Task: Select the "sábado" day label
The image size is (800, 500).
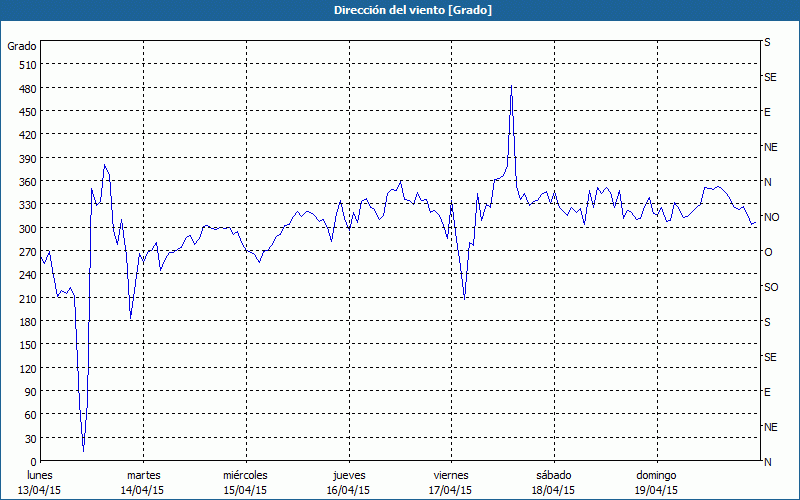Action: (553, 475)
